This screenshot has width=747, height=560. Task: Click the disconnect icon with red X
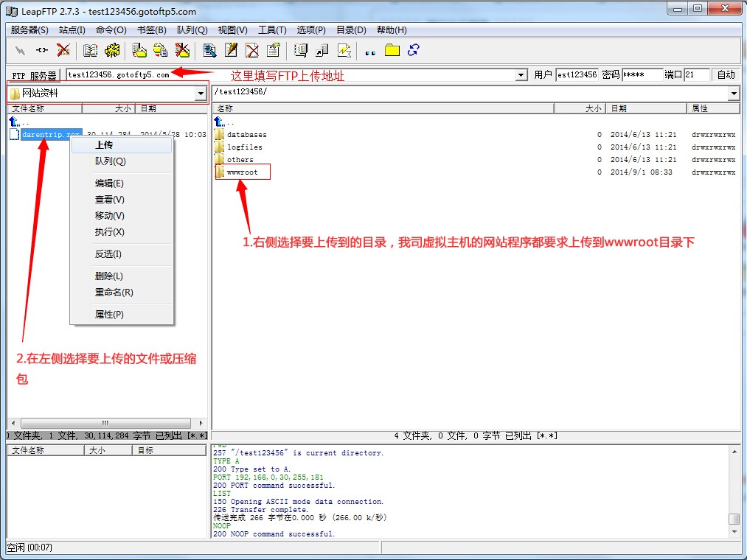[x=63, y=50]
